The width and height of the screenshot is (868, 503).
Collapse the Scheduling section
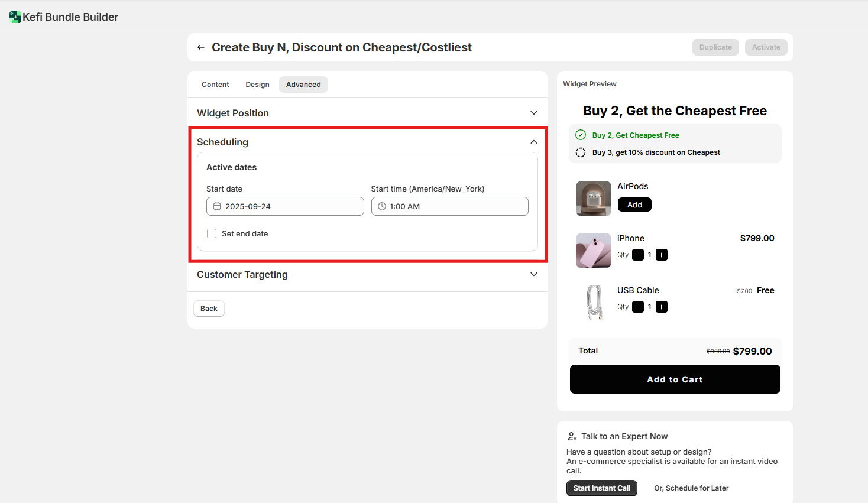pyautogui.click(x=533, y=142)
